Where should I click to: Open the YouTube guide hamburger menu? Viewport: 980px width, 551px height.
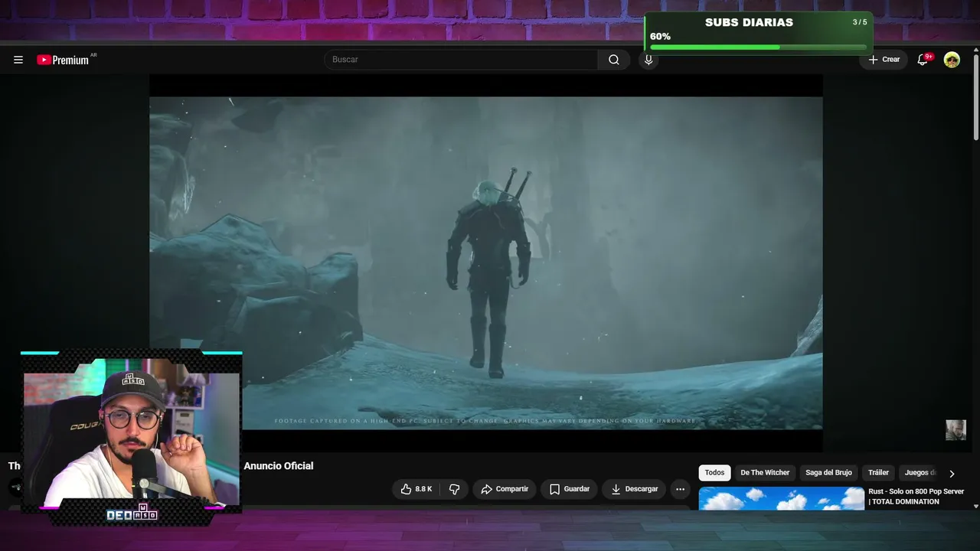click(x=18, y=60)
